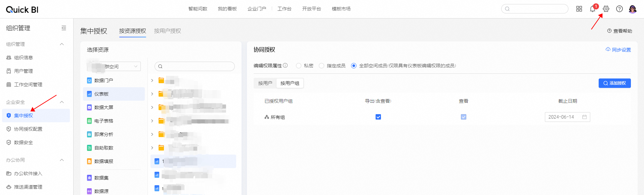This screenshot has height=195, width=644.
Task: Click the 添加授权 button
Action: (x=614, y=83)
